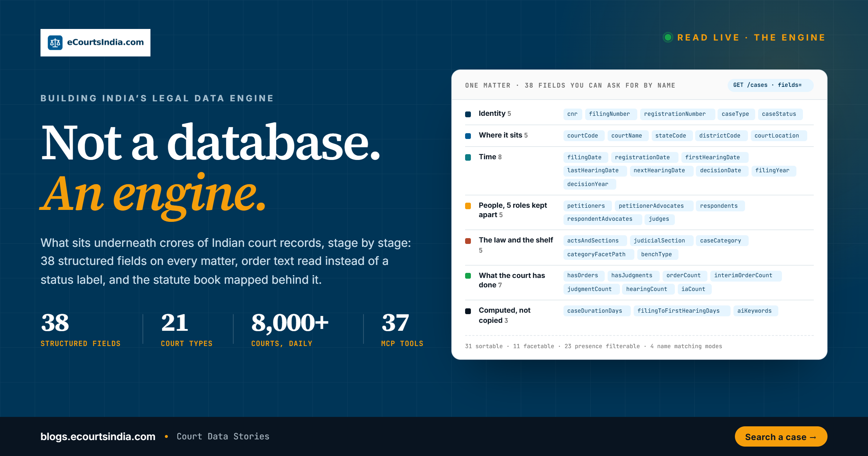Select the 'cnr' field chip
Image resolution: width=868 pixels, height=456 pixels.
click(573, 114)
